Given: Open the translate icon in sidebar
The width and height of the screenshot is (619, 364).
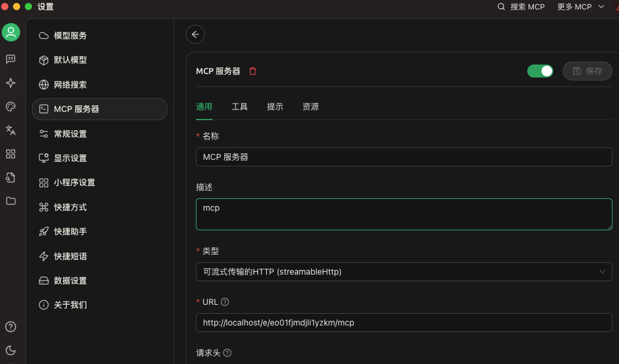Looking at the screenshot, I should tap(11, 130).
